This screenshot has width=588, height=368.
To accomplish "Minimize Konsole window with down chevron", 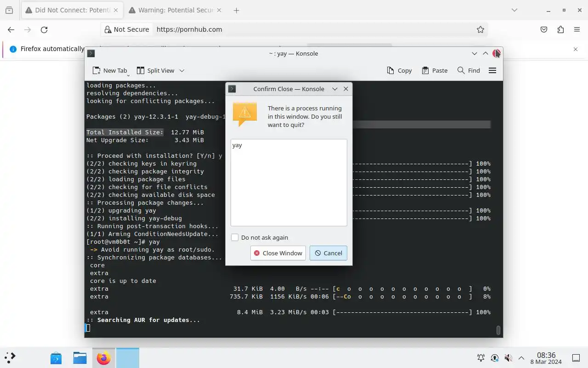I will click(x=475, y=53).
